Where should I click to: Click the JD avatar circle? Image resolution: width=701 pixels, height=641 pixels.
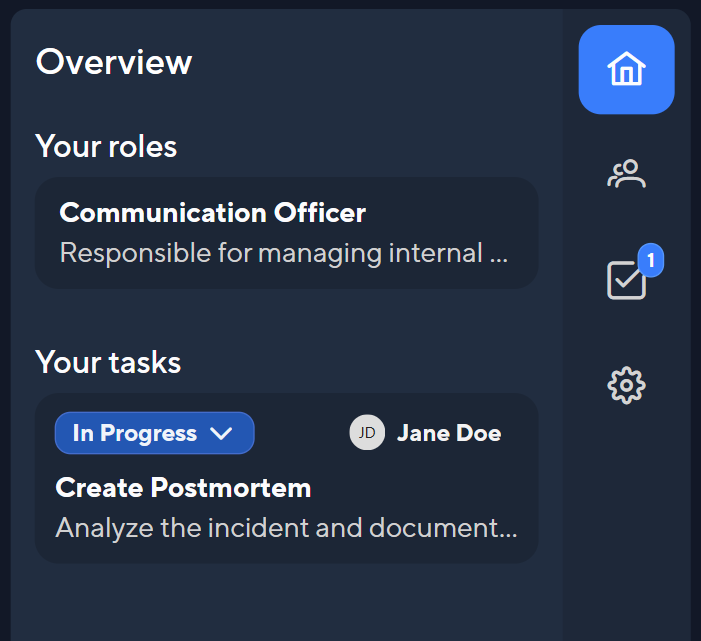[367, 433]
